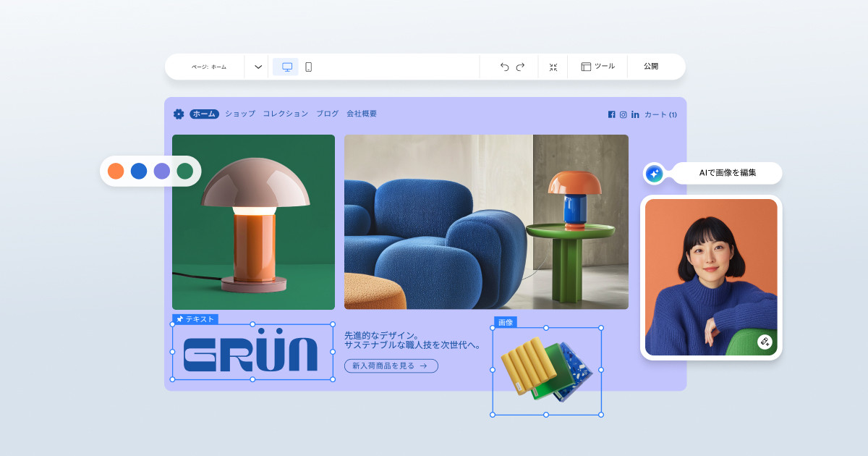Click the collapse zoom-out icon

click(553, 67)
